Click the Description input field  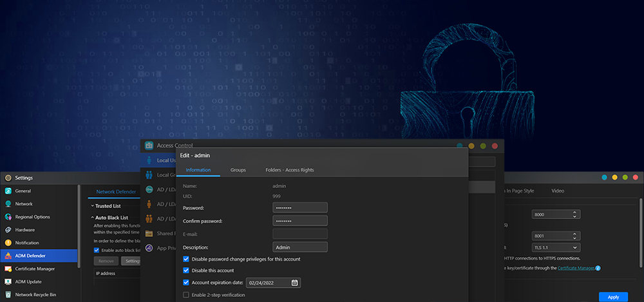300,247
